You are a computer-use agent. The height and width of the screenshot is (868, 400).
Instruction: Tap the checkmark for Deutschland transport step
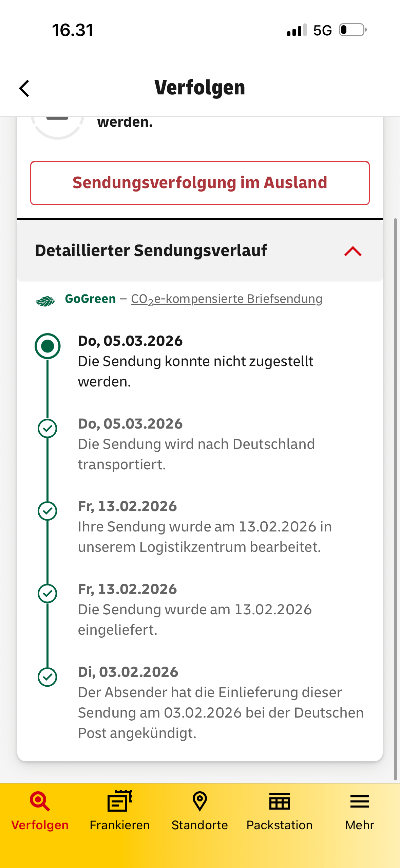coord(47,429)
